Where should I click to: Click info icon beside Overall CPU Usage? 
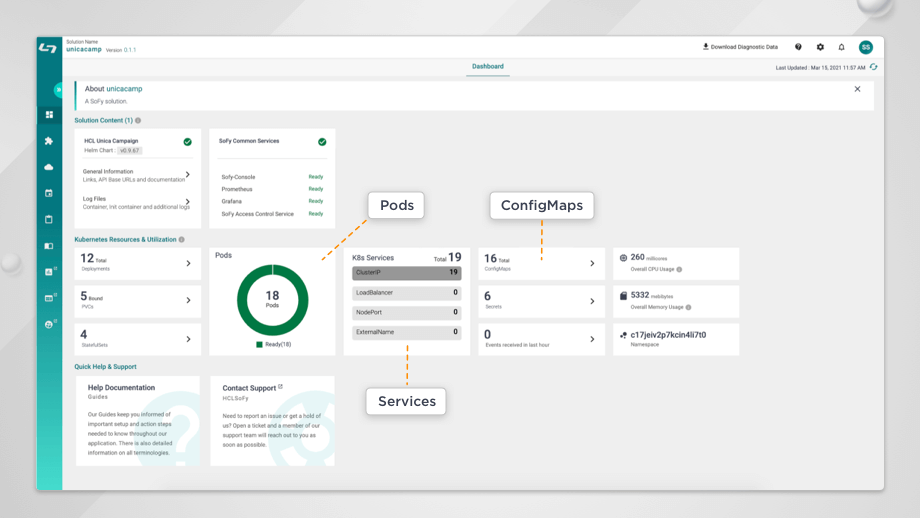679,269
